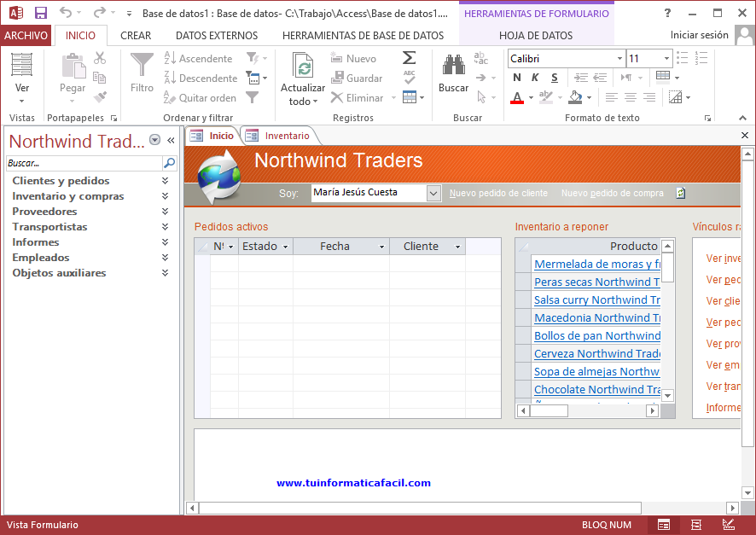This screenshot has height=535, width=756.
Task: Open the Ver view switcher
Action: (x=22, y=79)
